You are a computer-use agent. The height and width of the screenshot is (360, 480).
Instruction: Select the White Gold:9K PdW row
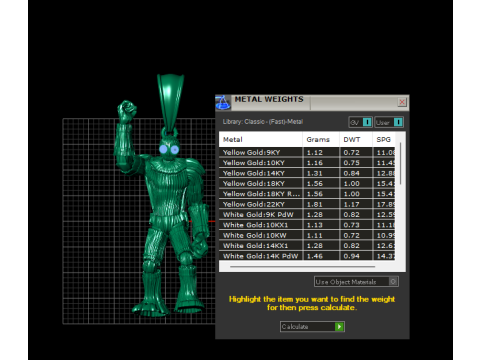[307, 214]
